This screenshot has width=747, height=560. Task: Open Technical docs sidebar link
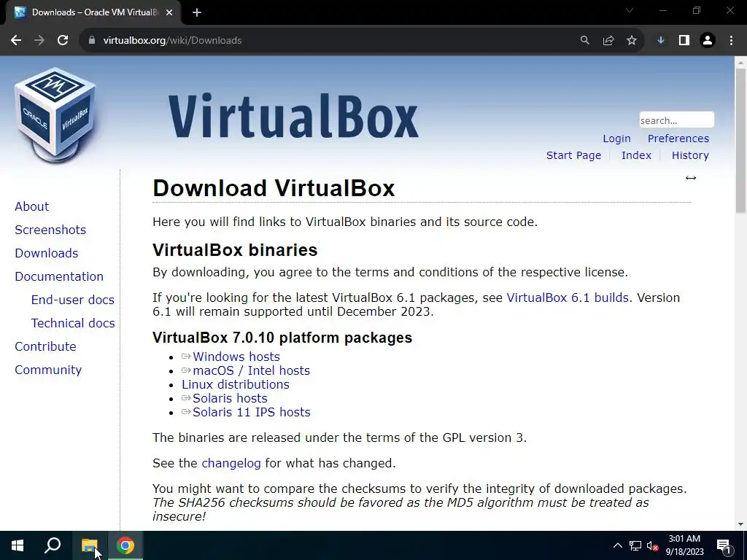73,323
